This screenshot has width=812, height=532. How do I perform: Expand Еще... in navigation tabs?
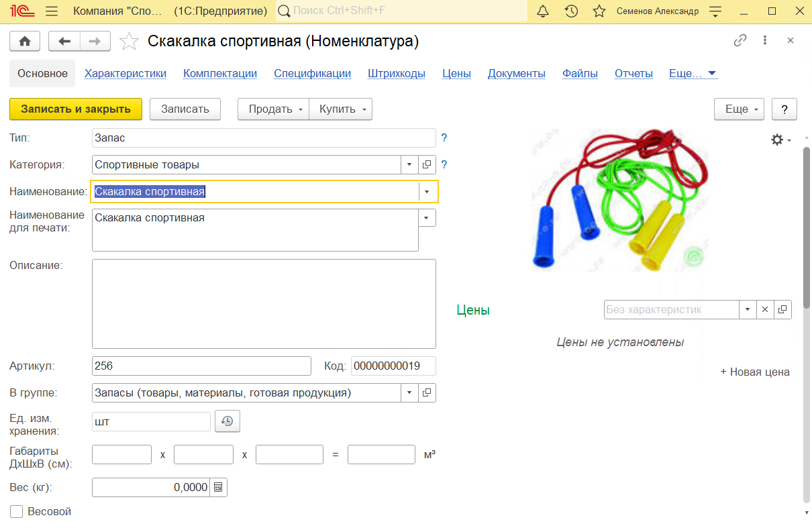point(693,74)
